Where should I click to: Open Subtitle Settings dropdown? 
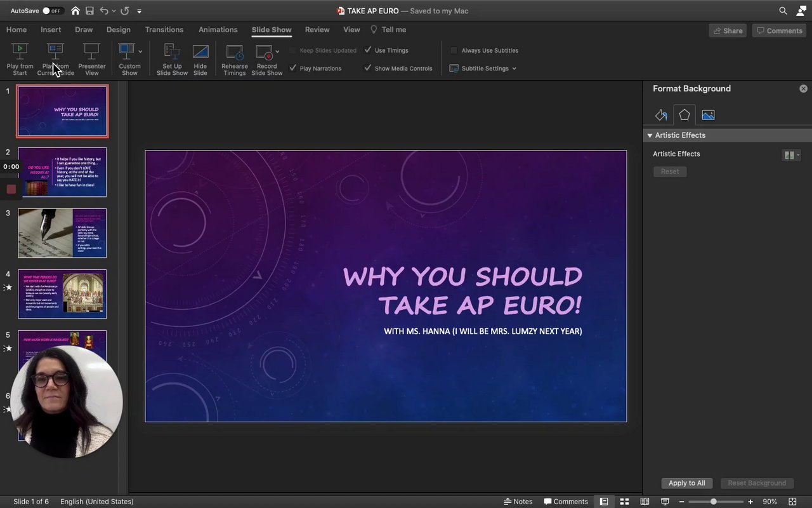point(483,69)
